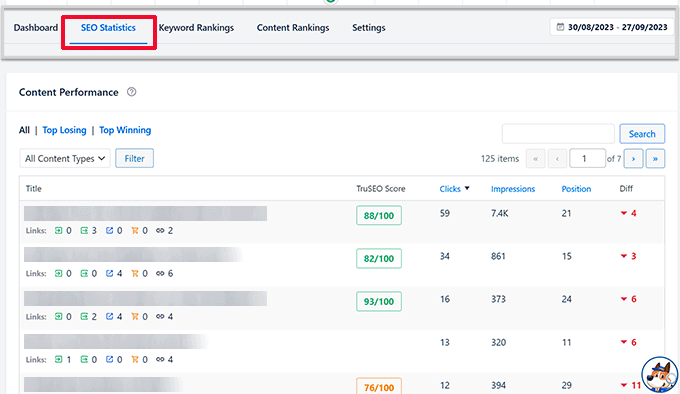The image size is (680, 394).
Task: Open the Dashboard tab
Action: click(x=36, y=28)
